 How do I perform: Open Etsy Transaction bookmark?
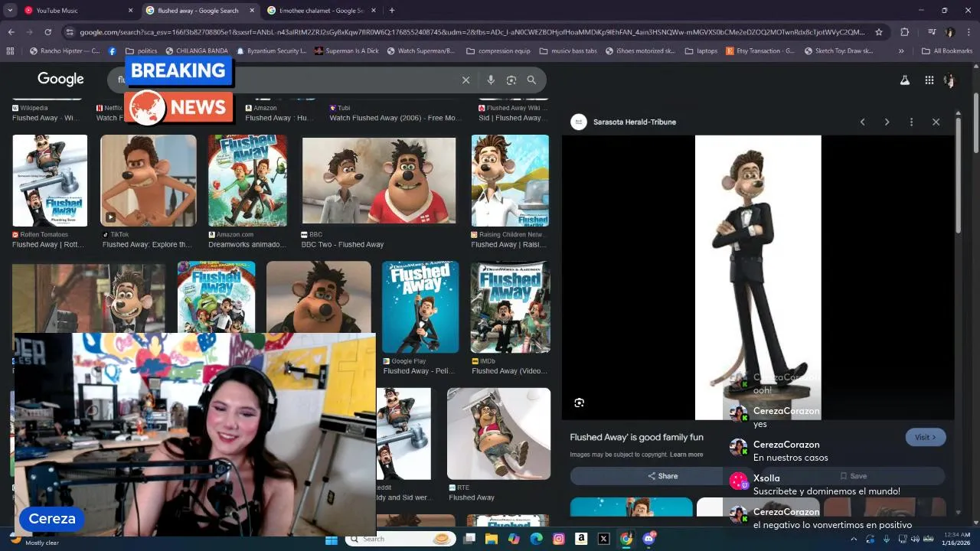759,51
